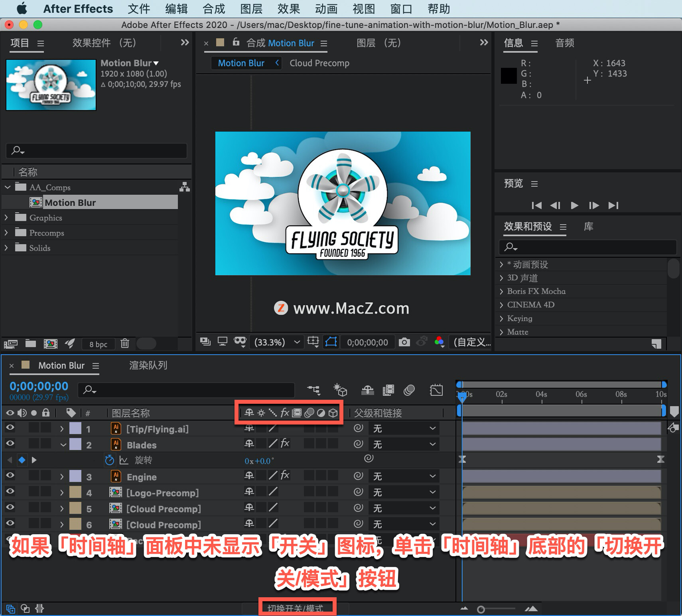Click the project flowchart icon beside AA_Comps
This screenshot has width=682, height=616.
[184, 187]
